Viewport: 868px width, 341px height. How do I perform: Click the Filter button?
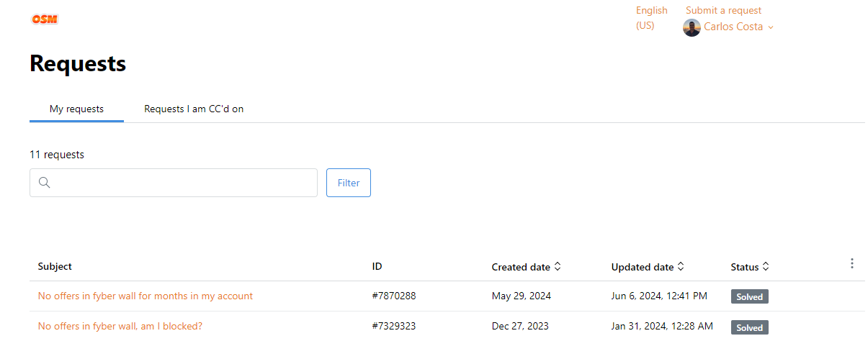point(349,183)
